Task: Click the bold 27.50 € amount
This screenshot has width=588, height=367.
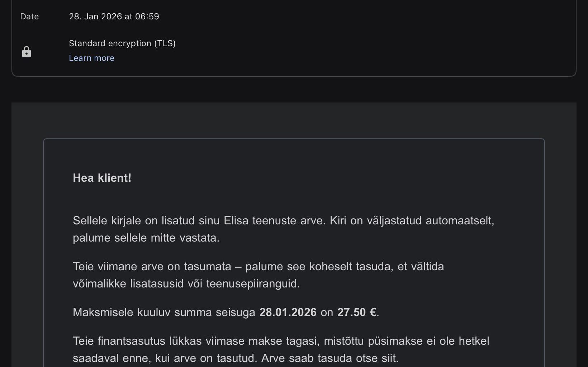Action: (x=357, y=312)
